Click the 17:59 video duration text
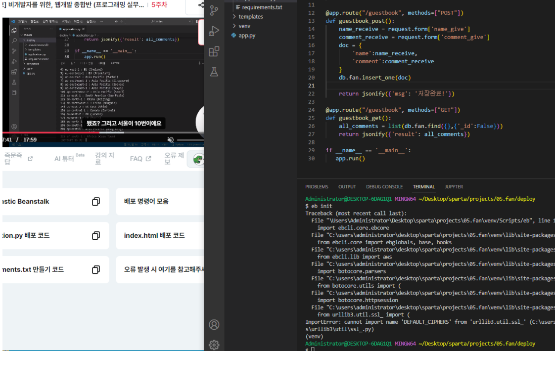The height and width of the screenshot is (392, 555). point(30,140)
